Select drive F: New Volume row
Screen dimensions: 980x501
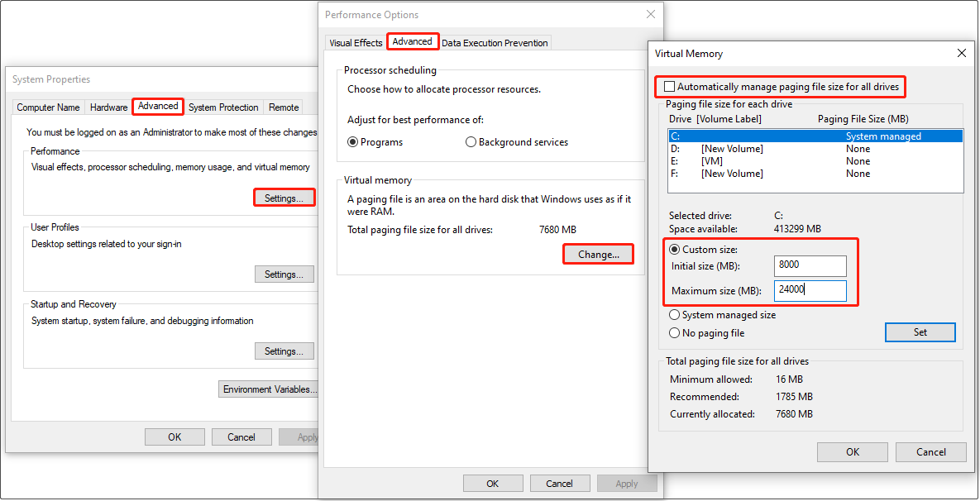(x=815, y=174)
